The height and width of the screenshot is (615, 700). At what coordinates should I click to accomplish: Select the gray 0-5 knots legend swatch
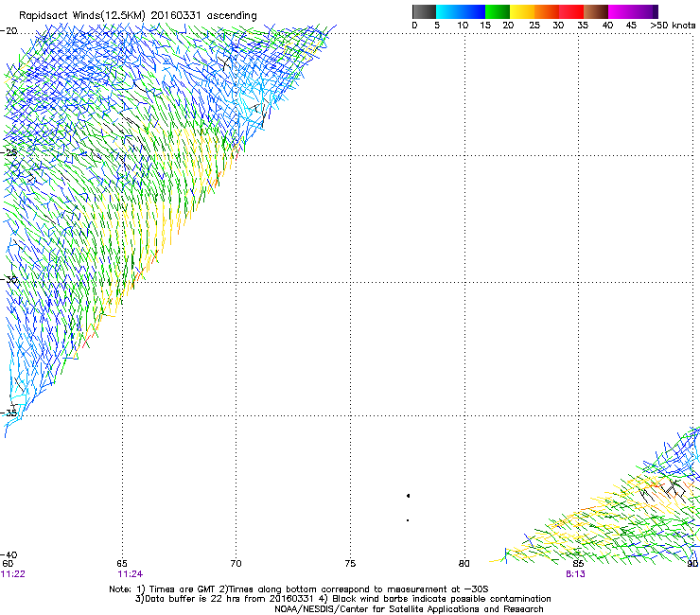(424, 11)
